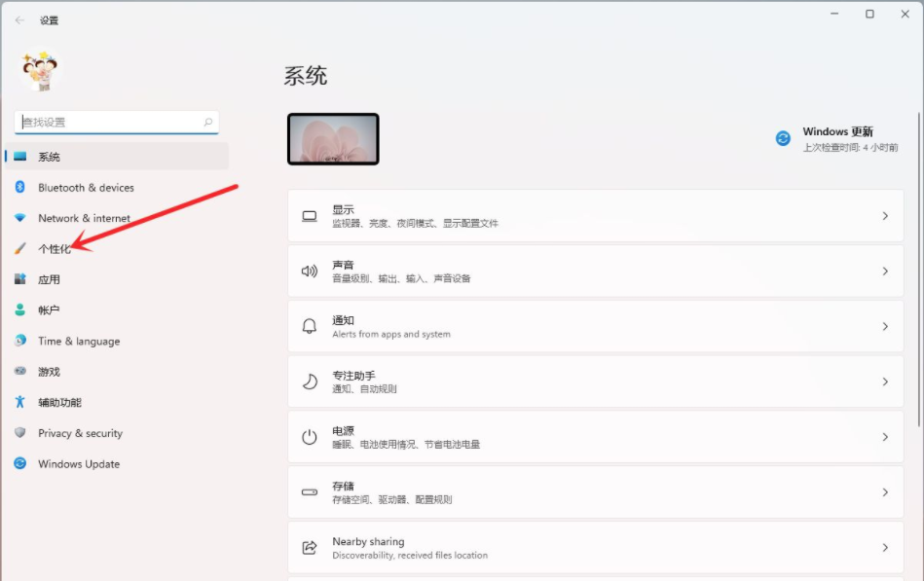924x581 pixels.
Task: Expand the Nearby sharing row chevron
Action: (x=885, y=547)
